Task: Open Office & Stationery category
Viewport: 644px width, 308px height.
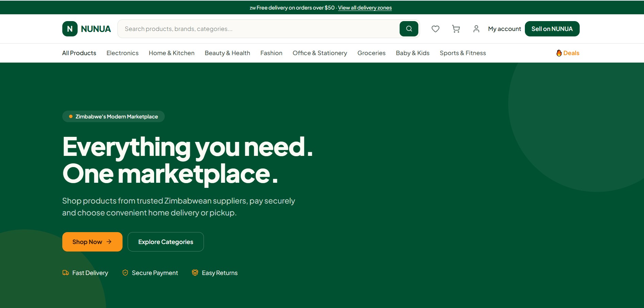Action: pos(320,53)
